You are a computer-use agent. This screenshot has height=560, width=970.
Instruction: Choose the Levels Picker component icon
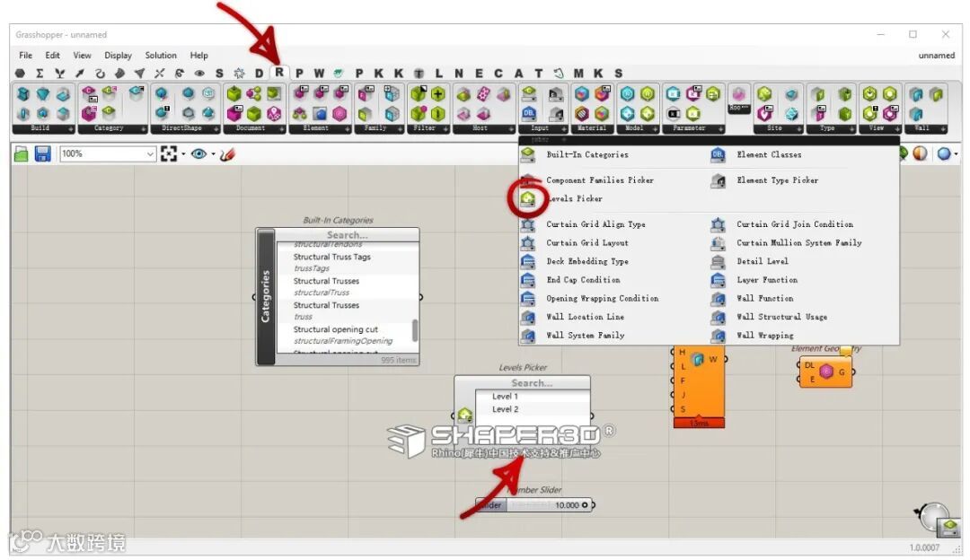[x=528, y=198]
